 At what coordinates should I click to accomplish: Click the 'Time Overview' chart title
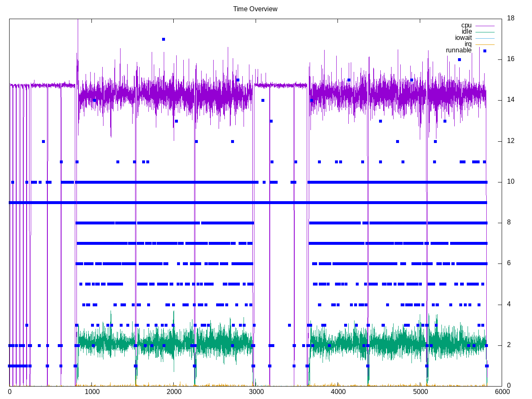coord(255,9)
